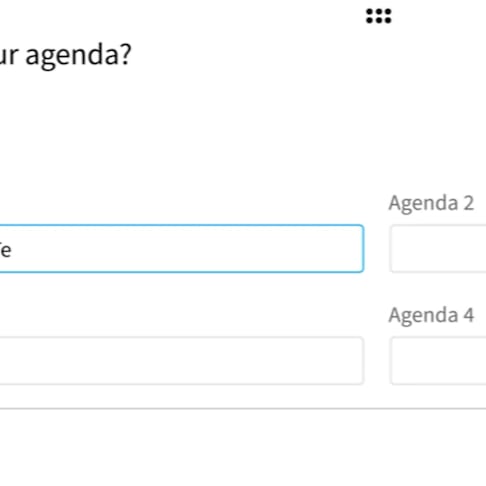Screen dimensions: 486x486
Task: Place cursor after the typed text ending in 'e'
Action: pyautogui.click(x=12, y=251)
